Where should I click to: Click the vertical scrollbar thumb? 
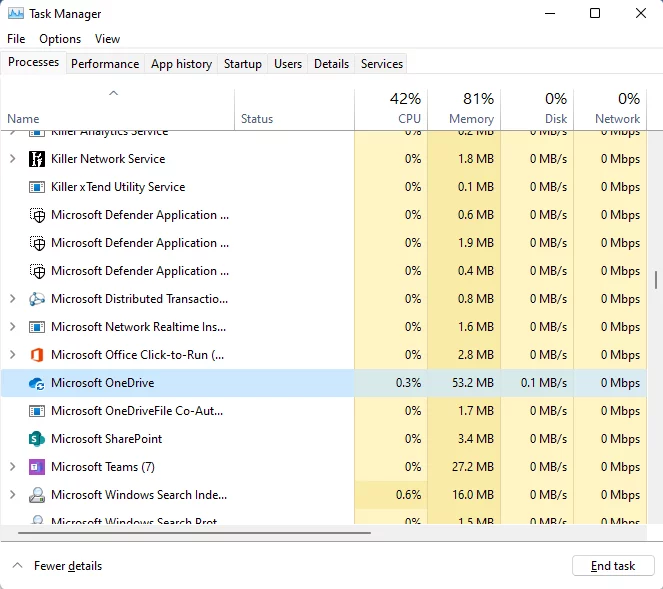(x=656, y=280)
